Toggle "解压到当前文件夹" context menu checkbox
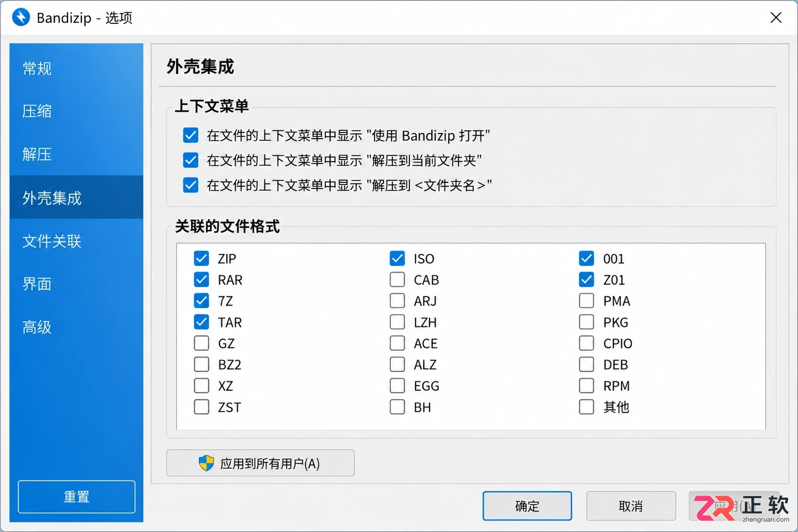This screenshot has width=798, height=532. tap(191, 160)
